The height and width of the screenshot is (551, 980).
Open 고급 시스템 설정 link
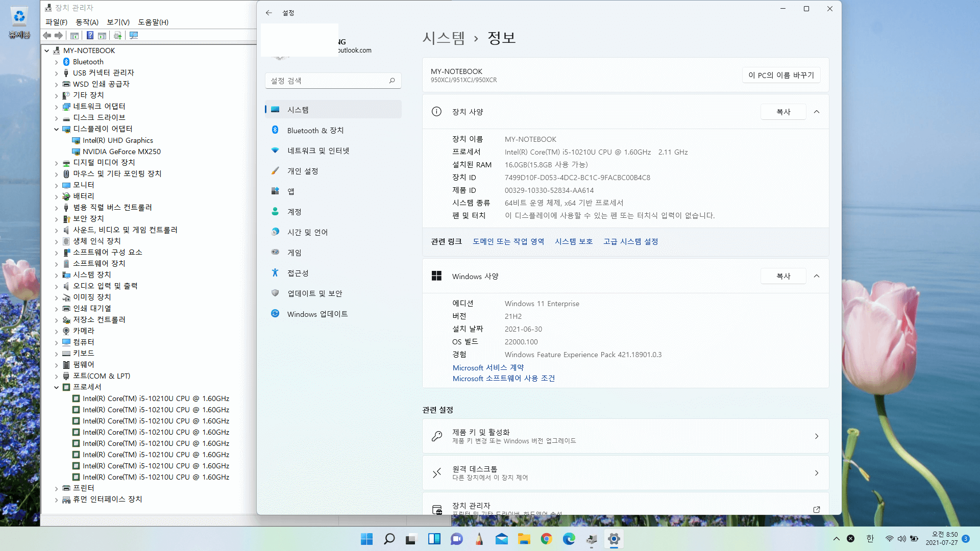[x=631, y=241]
